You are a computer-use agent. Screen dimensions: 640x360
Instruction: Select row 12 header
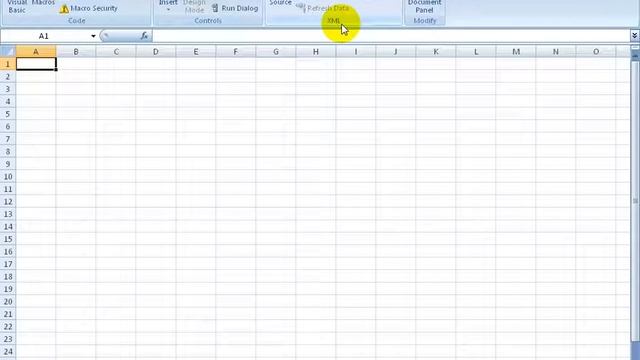pos(8,202)
